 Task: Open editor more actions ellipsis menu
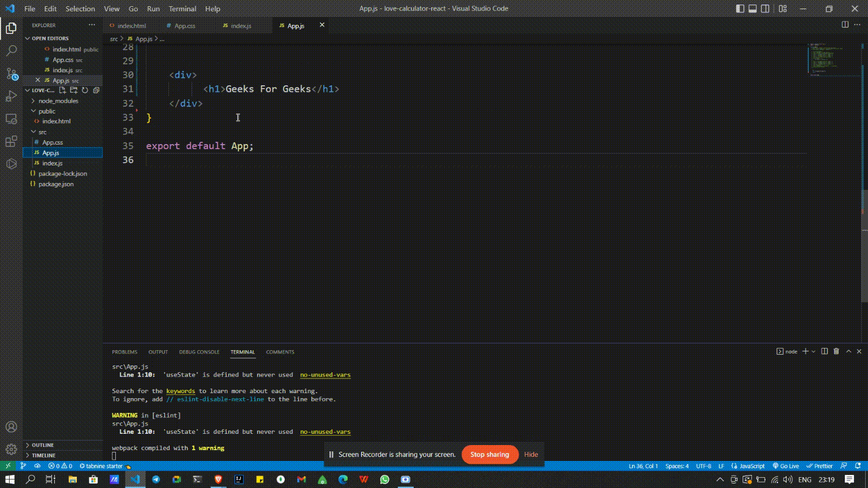[858, 25]
